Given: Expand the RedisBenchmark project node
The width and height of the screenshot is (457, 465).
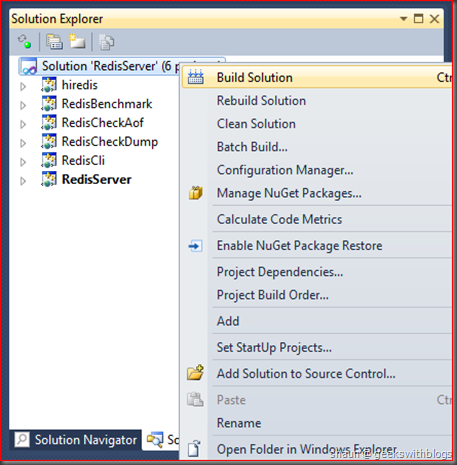Looking at the screenshot, I should click(23, 105).
